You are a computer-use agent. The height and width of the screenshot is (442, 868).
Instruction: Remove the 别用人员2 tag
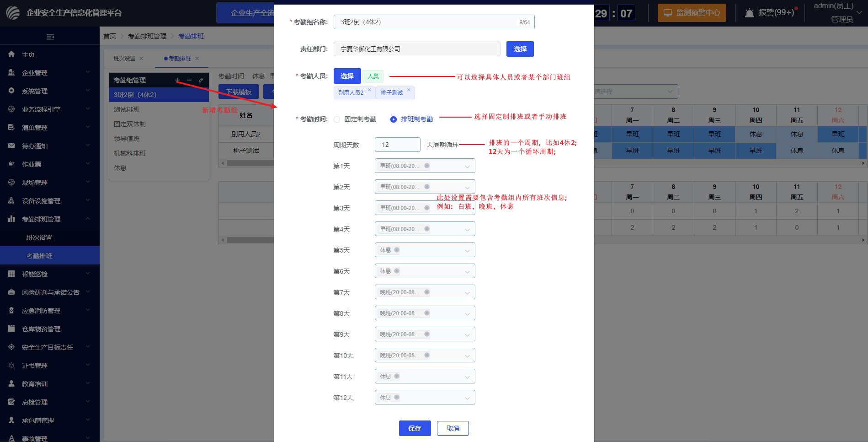coord(369,90)
